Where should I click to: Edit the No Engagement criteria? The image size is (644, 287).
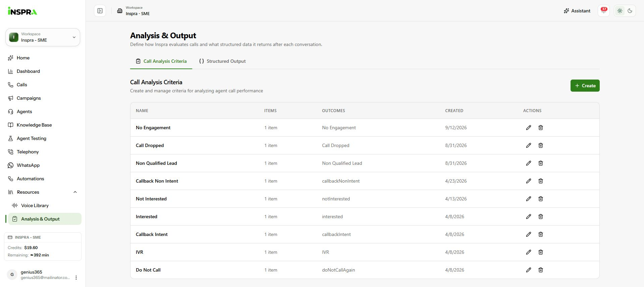528,128
